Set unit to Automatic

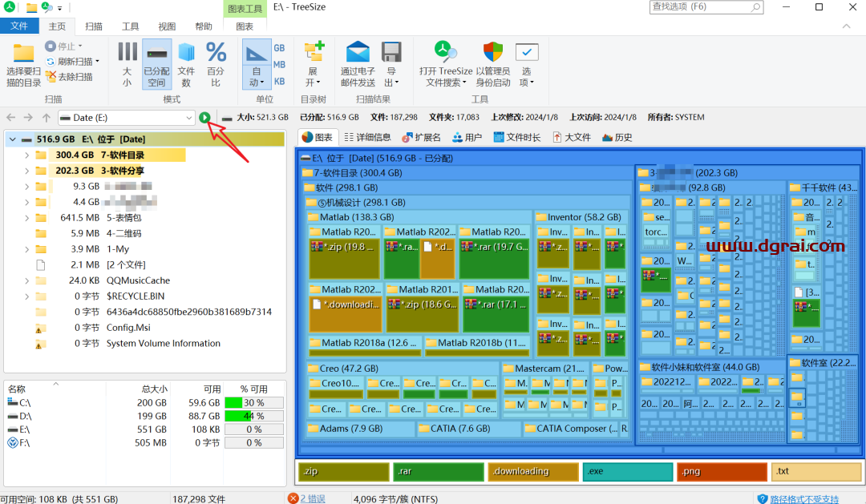[256, 64]
